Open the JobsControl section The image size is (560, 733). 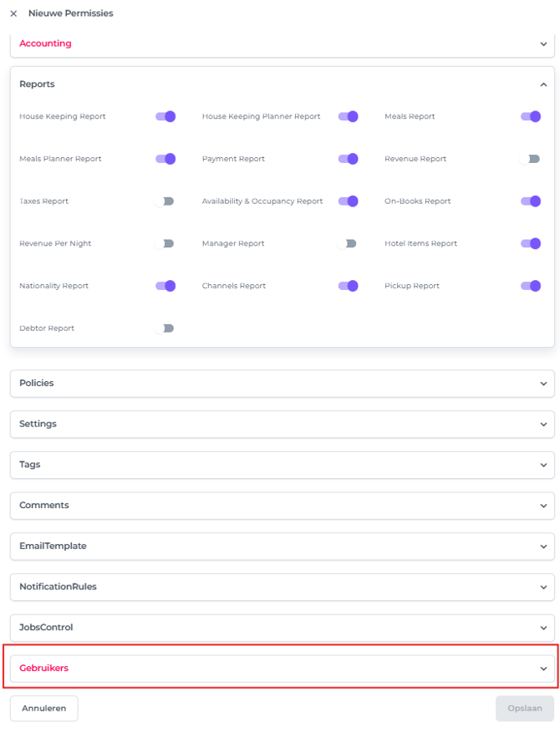pos(543,628)
